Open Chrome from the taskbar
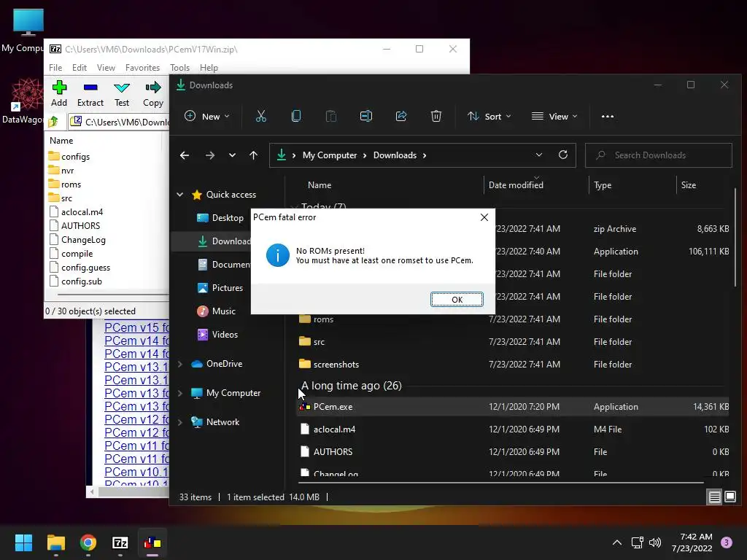The image size is (747, 560). point(88,542)
